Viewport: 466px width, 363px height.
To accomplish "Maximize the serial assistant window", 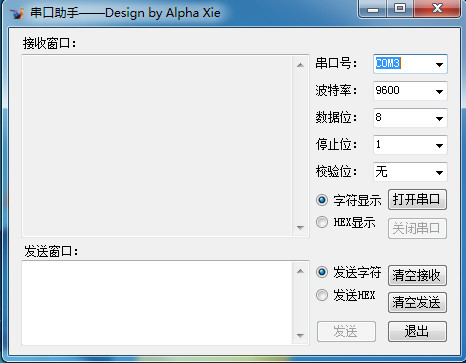I will pyautogui.click(x=400, y=9).
